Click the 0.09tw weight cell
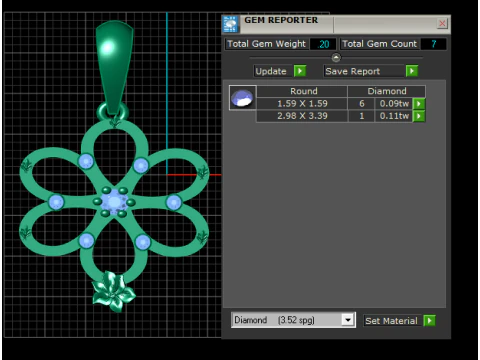480x360 pixels. pyautogui.click(x=394, y=104)
